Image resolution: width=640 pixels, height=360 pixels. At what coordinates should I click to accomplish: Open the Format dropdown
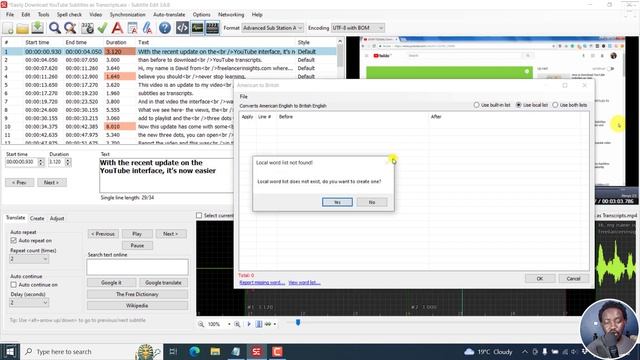click(273, 28)
